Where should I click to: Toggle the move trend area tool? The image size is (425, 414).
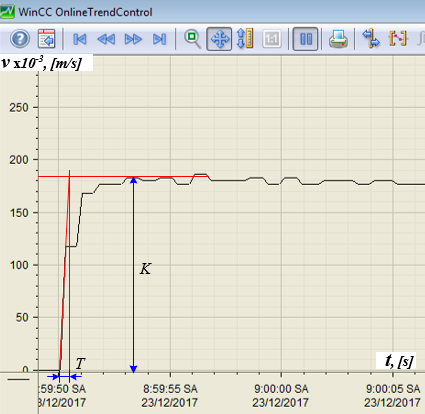click(x=219, y=39)
